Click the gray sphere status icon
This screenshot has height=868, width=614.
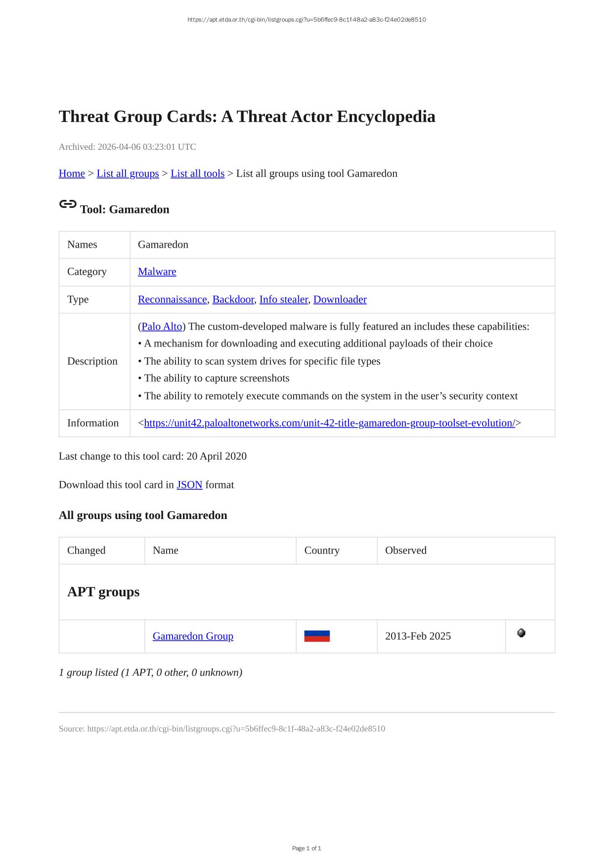521,633
